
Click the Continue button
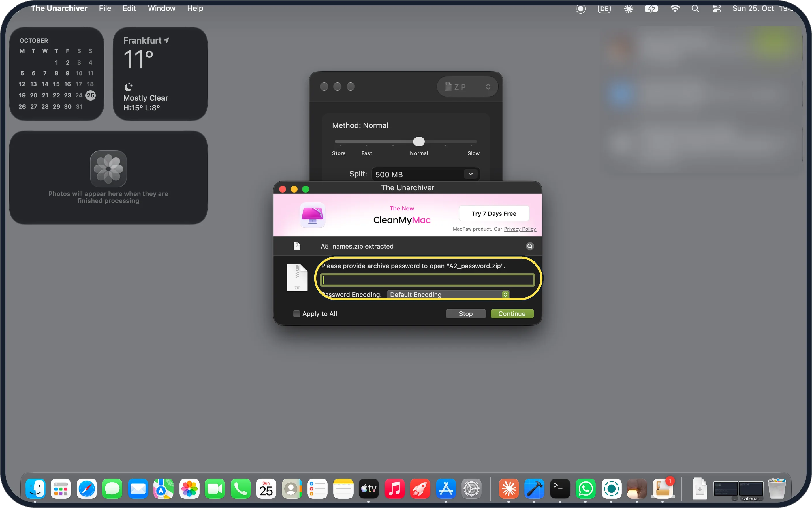512,313
